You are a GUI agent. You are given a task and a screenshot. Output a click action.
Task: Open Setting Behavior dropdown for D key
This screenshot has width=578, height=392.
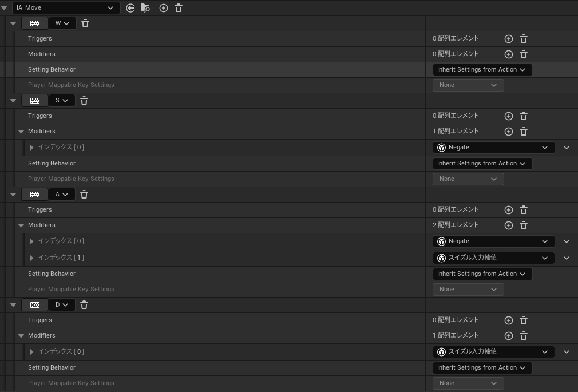point(482,367)
